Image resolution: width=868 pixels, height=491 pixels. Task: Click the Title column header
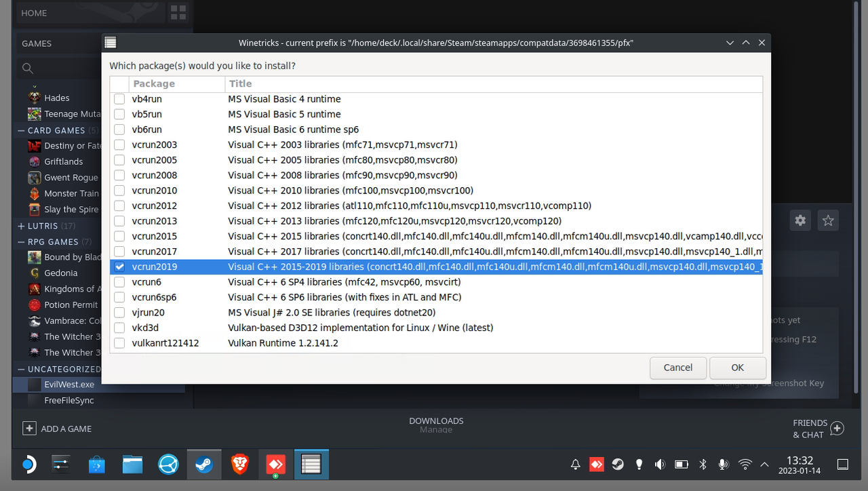(494, 84)
